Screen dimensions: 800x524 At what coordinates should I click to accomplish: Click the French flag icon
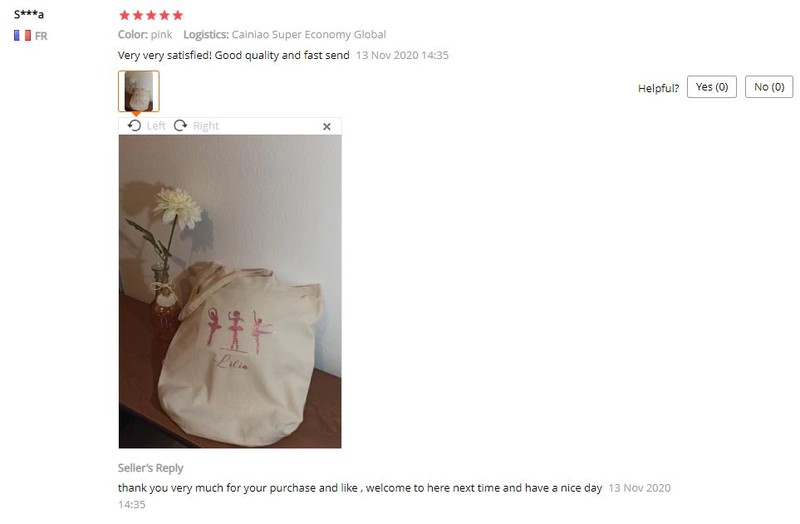tap(22, 36)
